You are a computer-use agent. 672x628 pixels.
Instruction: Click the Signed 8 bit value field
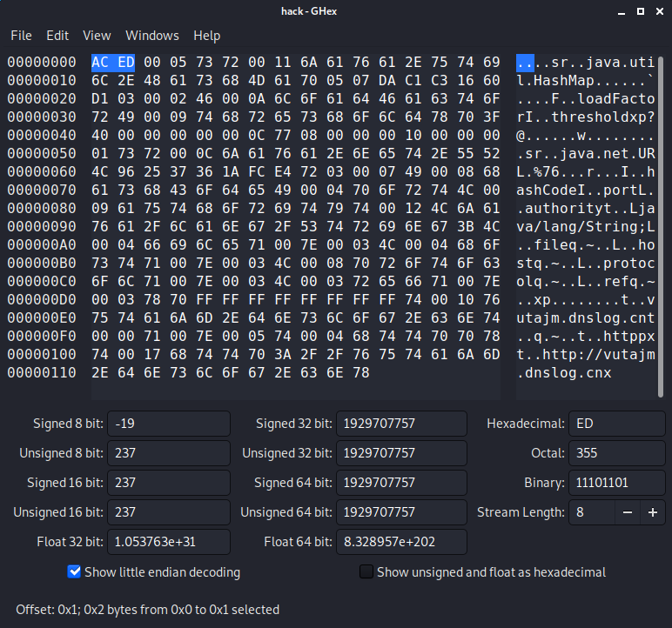point(169,424)
